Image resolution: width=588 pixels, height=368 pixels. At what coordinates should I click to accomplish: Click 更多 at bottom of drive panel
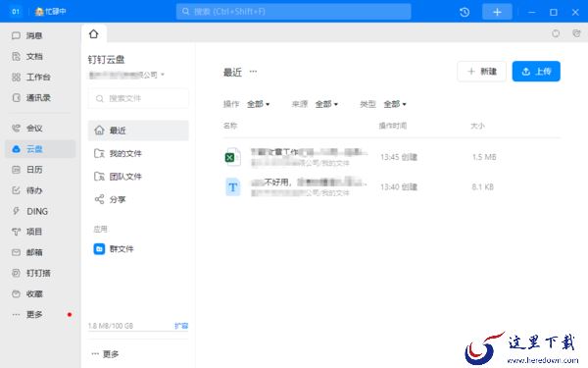(x=105, y=354)
